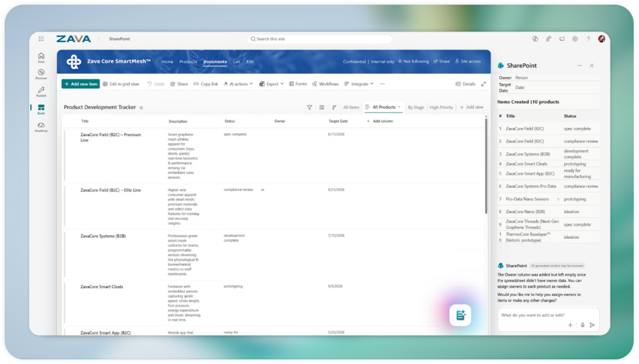
Task: Select the By Stage view tab
Action: coord(416,107)
